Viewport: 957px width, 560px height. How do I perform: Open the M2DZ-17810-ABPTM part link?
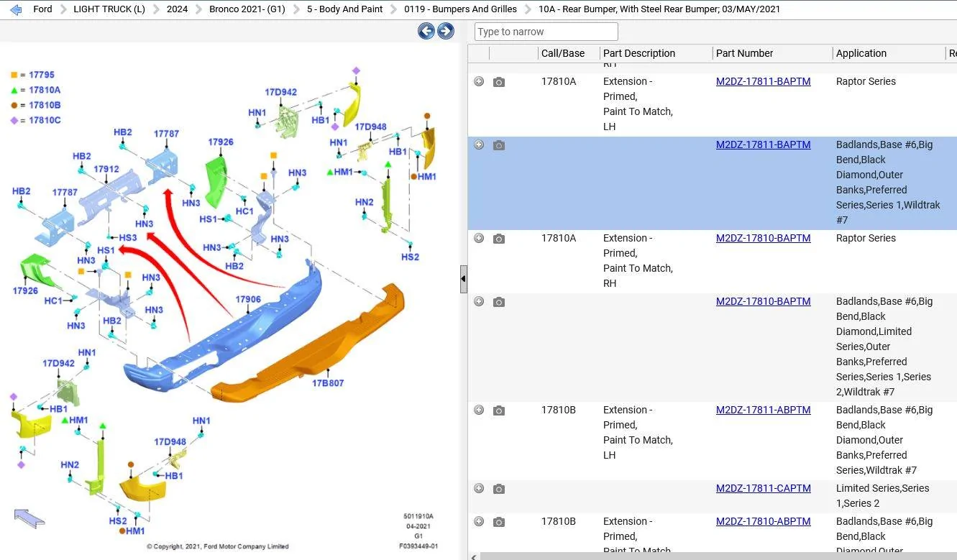coord(763,521)
